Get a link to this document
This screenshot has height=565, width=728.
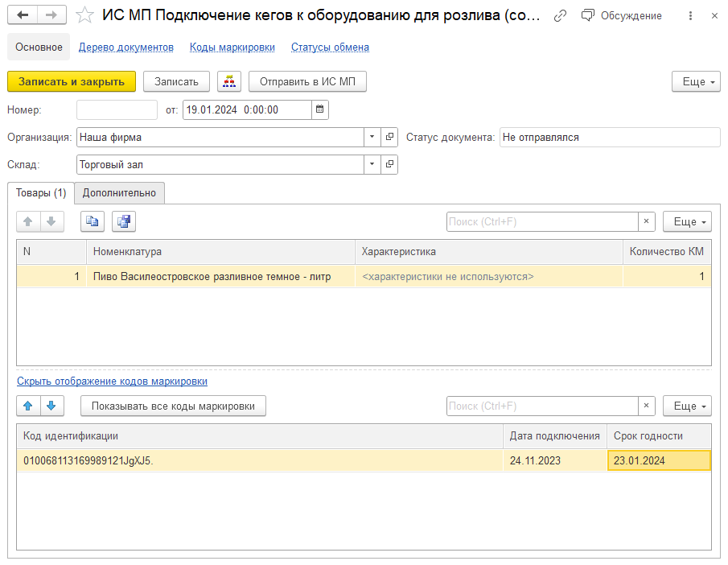[560, 16]
